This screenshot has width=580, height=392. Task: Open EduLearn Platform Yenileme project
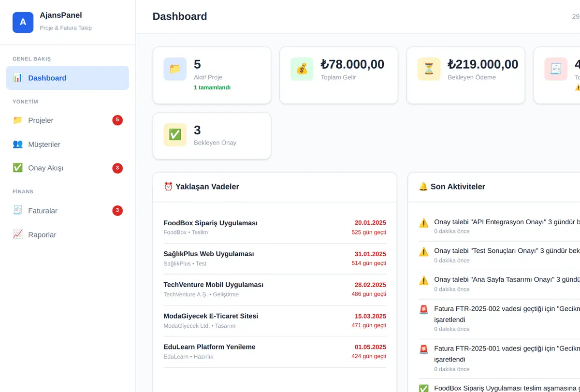click(275, 352)
